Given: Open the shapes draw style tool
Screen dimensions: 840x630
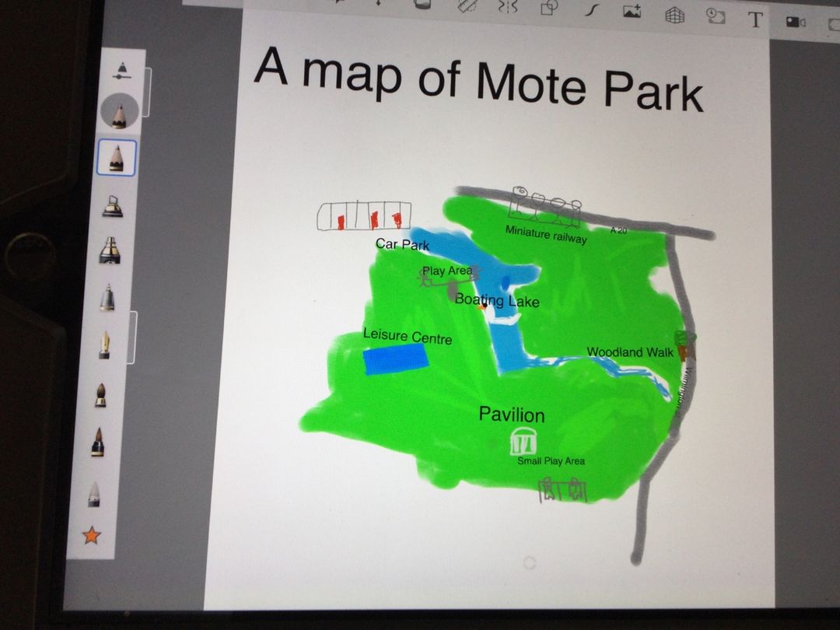Looking at the screenshot, I should point(549,7).
